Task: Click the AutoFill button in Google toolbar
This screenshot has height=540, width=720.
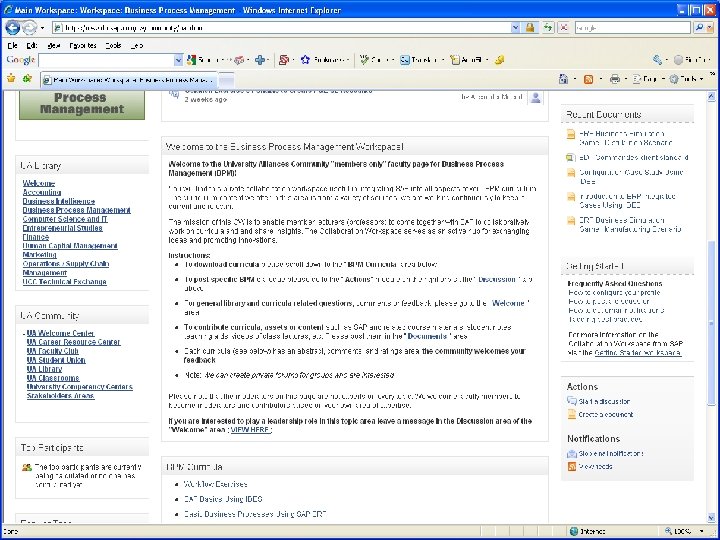Action: (467, 60)
